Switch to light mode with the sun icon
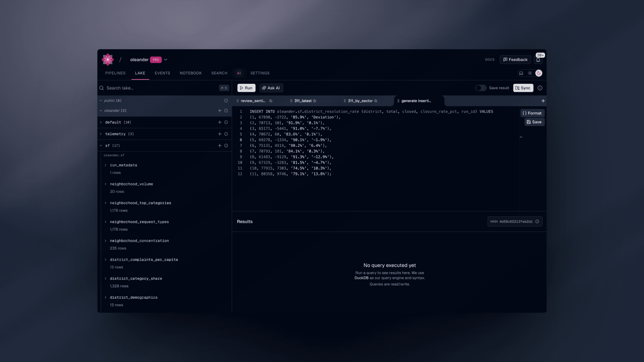Viewport: 644px width, 362px height. [x=530, y=73]
